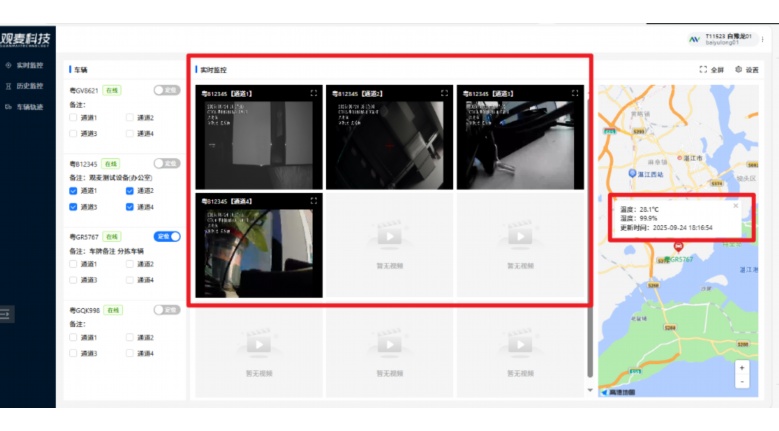This screenshot has width=779, height=431.
Task: Check 通道4 under vehicle 粤GR5767
Action: [130, 280]
